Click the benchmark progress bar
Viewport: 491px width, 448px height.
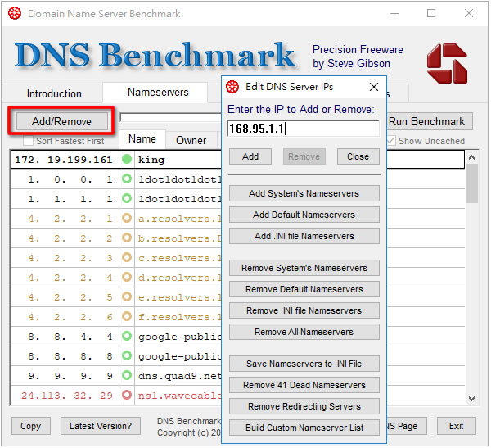[x=171, y=118]
